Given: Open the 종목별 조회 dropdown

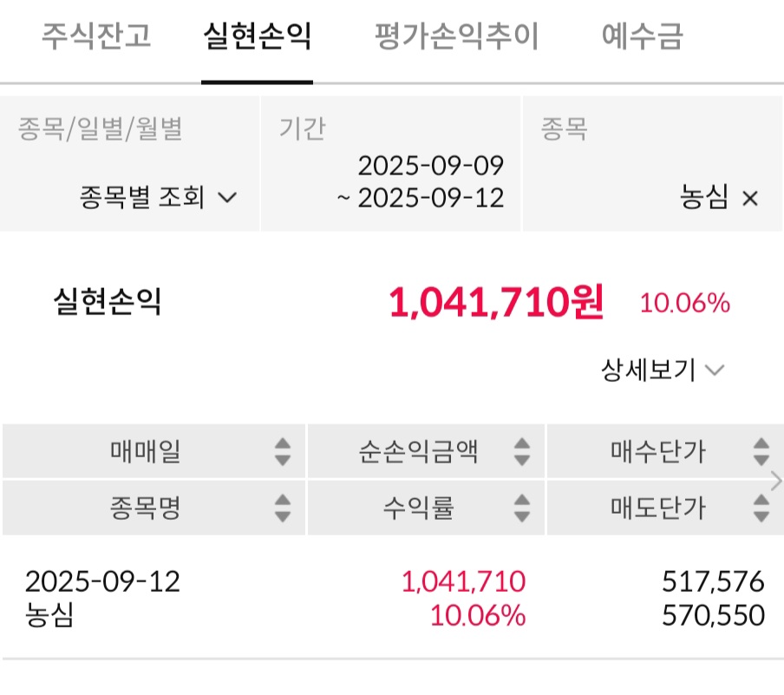Looking at the screenshot, I should 158,198.
